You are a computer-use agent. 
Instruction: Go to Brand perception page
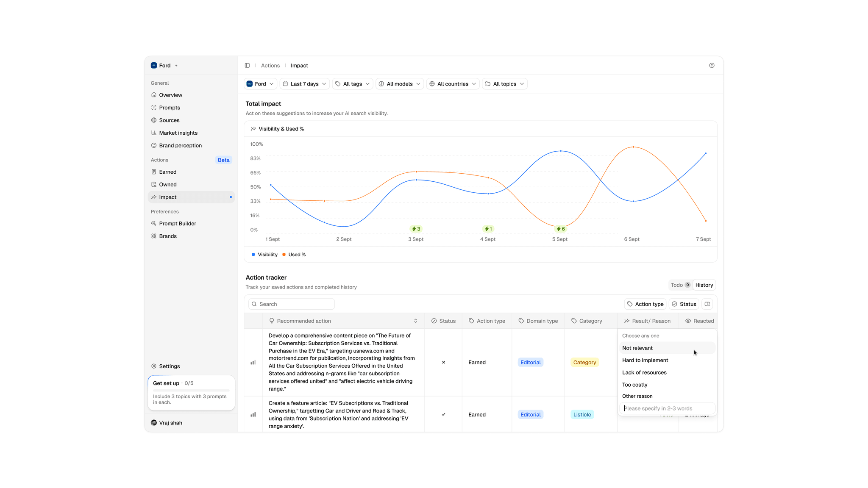180,146
